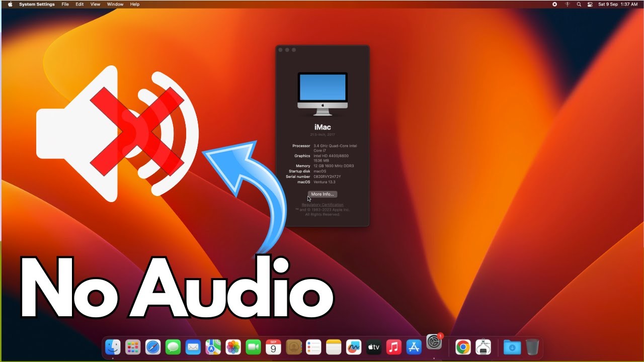Click the Startup disk label

pyautogui.click(x=299, y=171)
